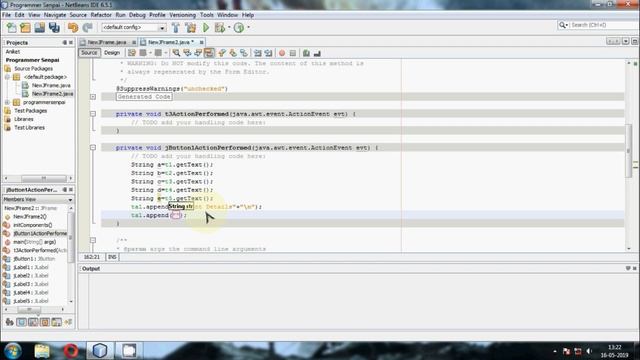Viewport: 640px width, 360px height.
Task: Click the Comment code editor icon
Action: point(306,53)
